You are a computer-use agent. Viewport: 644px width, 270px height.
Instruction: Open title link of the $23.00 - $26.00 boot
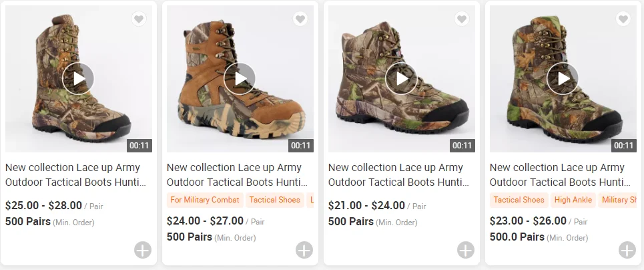point(560,174)
